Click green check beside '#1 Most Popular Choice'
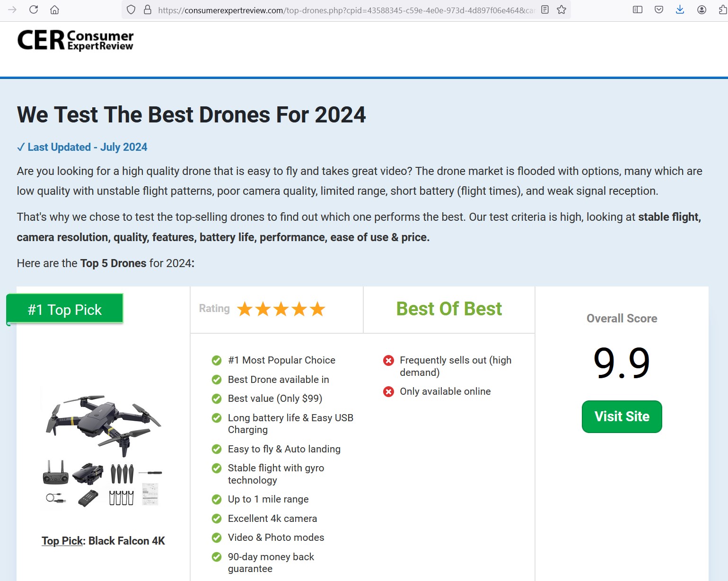The width and height of the screenshot is (728, 581). tap(217, 361)
